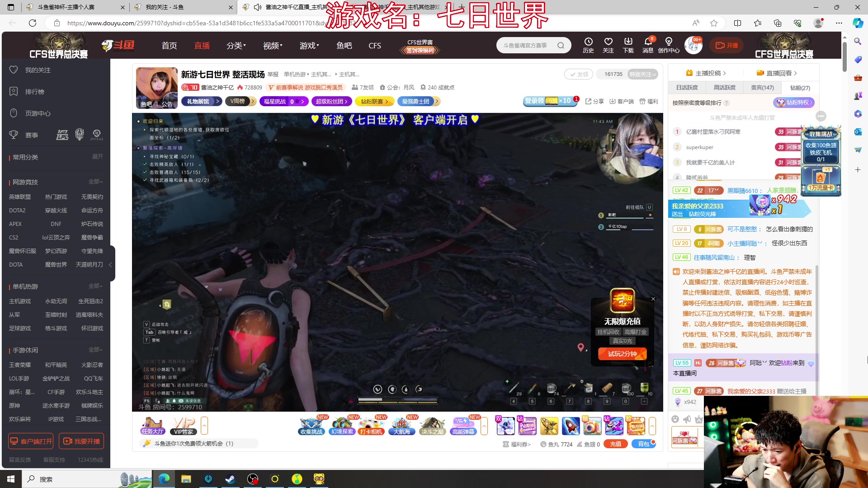Click the 开播 start streaming button
This screenshot has width=868, height=488.
(x=726, y=45)
